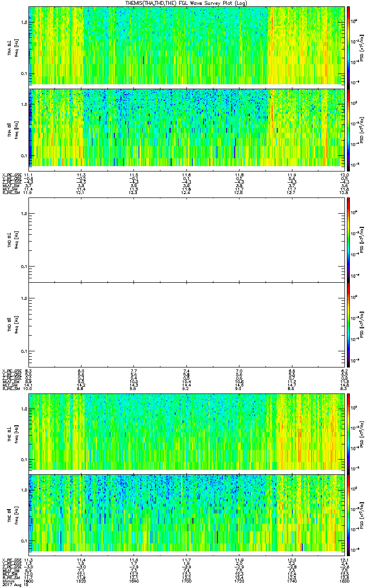Click the 0.1 frequency tick on THE B-perpendicular

[24, 460]
